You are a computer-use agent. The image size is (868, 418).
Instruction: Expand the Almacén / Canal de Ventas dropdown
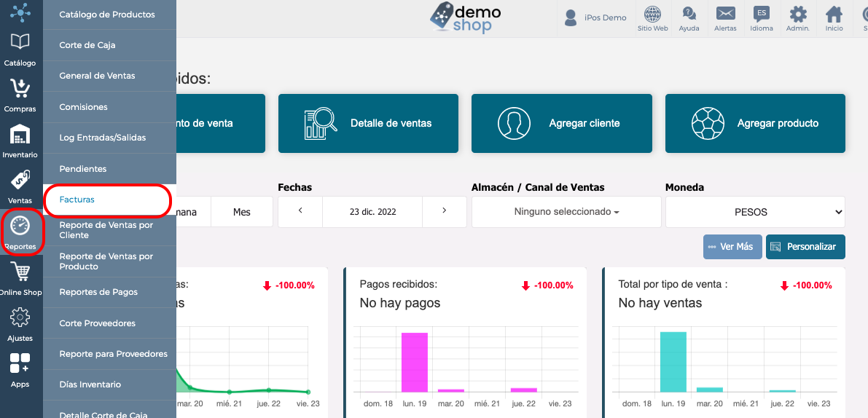pyautogui.click(x=566, y=212)
